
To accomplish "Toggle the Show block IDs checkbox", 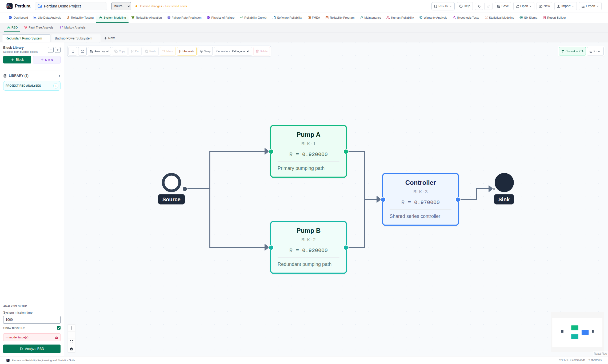I will tap(59, 328).
